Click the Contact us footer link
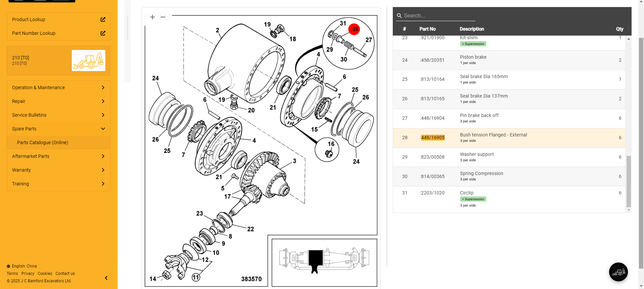 point(65,274)
